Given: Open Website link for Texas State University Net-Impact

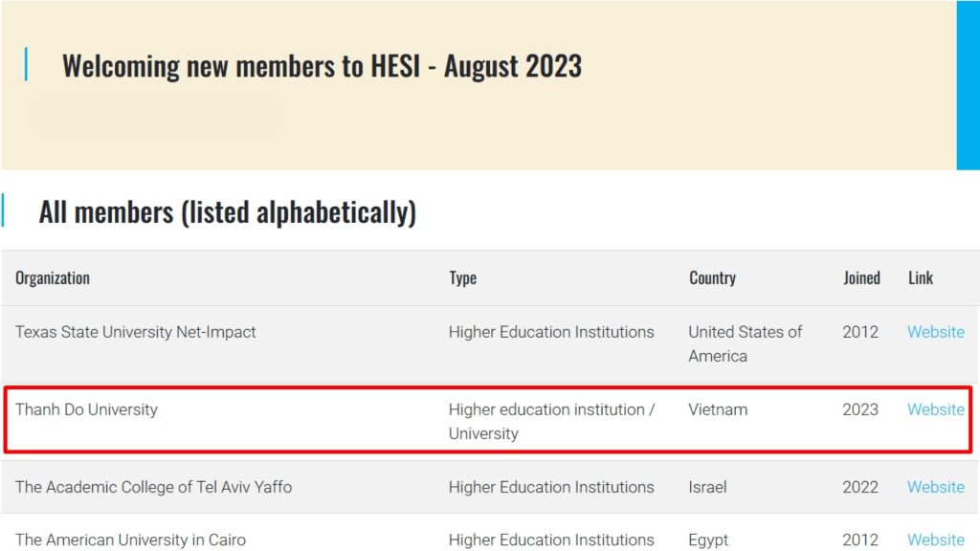Looking at the screenshot, I should click(936, 332).
